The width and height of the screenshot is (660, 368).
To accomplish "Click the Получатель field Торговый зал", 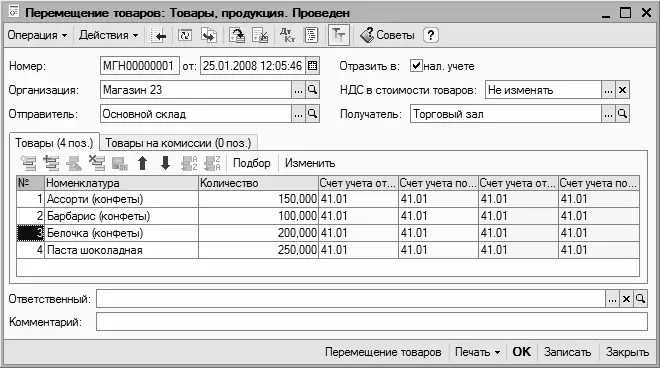I will (506, 114).
